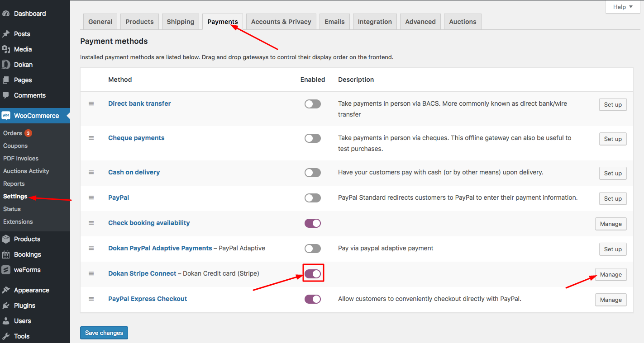Enable Cash on delivery toggle
The width and height of the screenshot is (644, 343).
(x=312, y=173)
